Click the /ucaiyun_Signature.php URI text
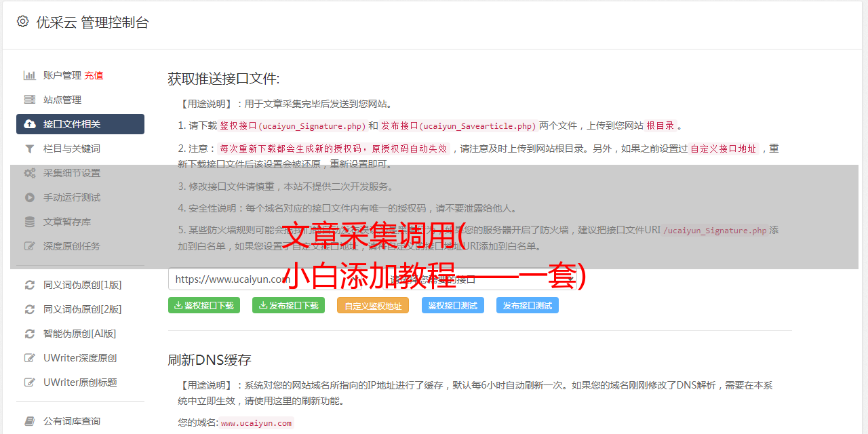Viewport: 868px width, 434px height. 715,231
